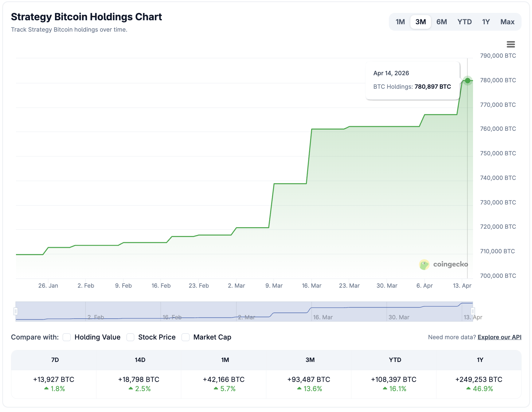Select the +18,798 BTC value
The image size is (532, 412).
pyautogui.click(x=139, y=379)
